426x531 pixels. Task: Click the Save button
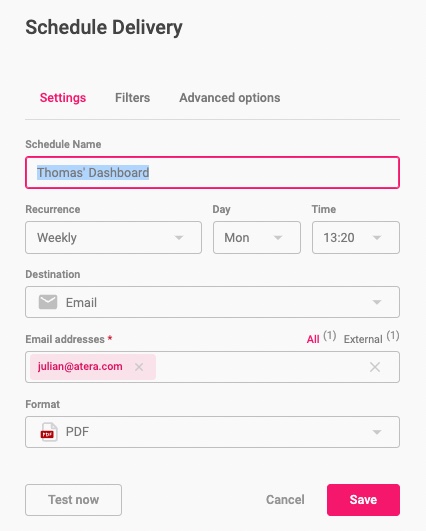click(363, 500)
